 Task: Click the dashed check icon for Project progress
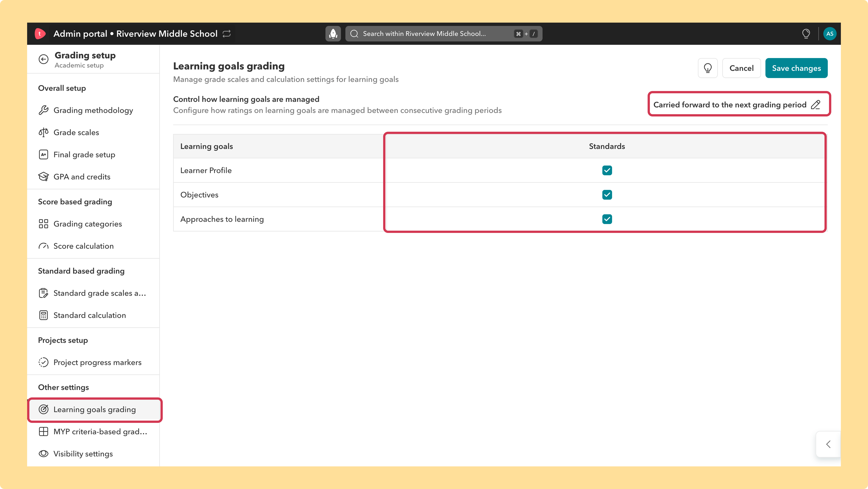pyautogui.click(x=44, y=362)
